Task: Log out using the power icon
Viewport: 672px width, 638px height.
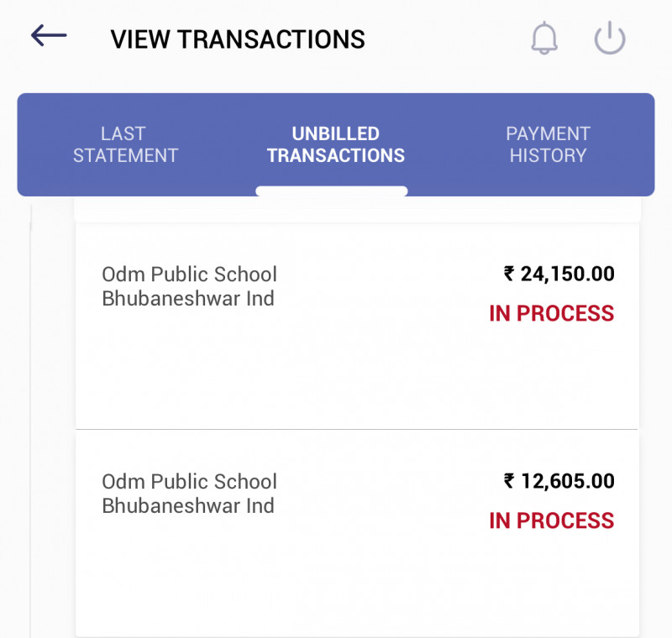Action: tap(610, 39)
